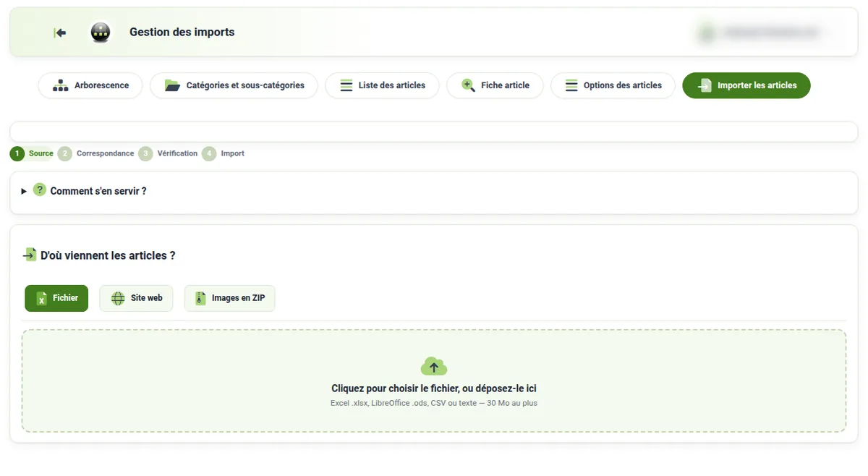Open the round robot avatar icon
Screen dimensions: 868x476
click(x=101, y=33)
